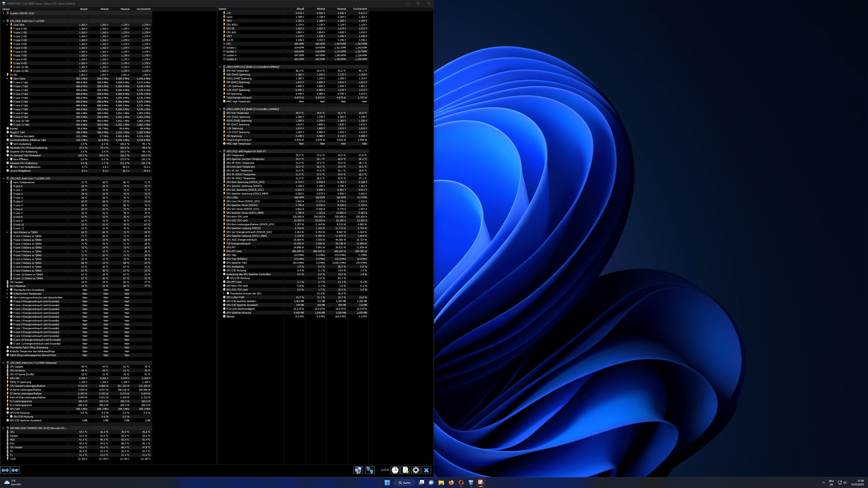Expand the Effektive Kerntakte row

7,136
